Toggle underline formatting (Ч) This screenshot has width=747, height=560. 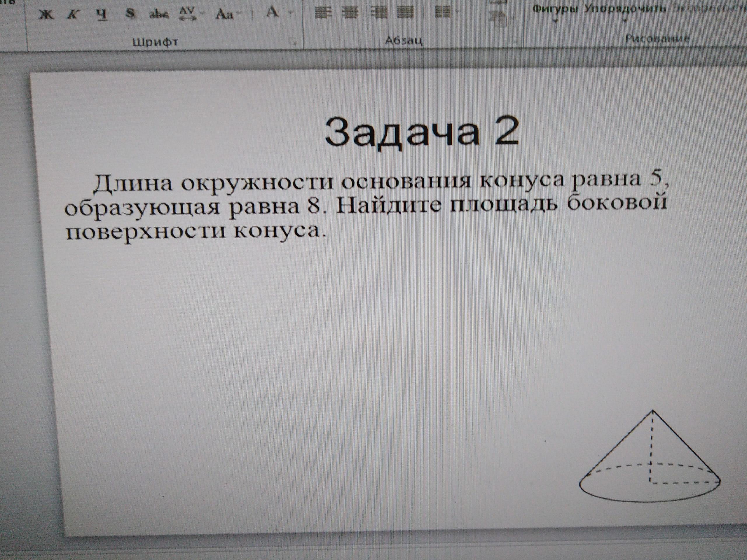pyautogui.click(x=102, y=14)
